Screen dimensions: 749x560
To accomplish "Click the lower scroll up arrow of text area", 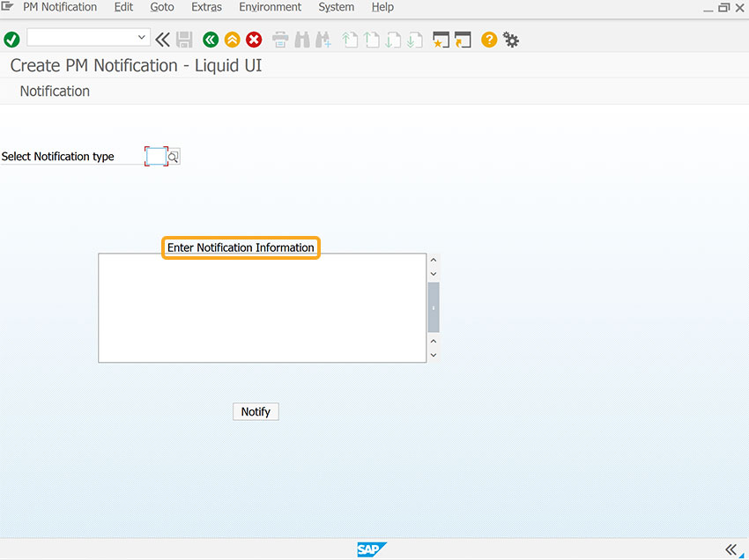I will [x=434, y=342].
